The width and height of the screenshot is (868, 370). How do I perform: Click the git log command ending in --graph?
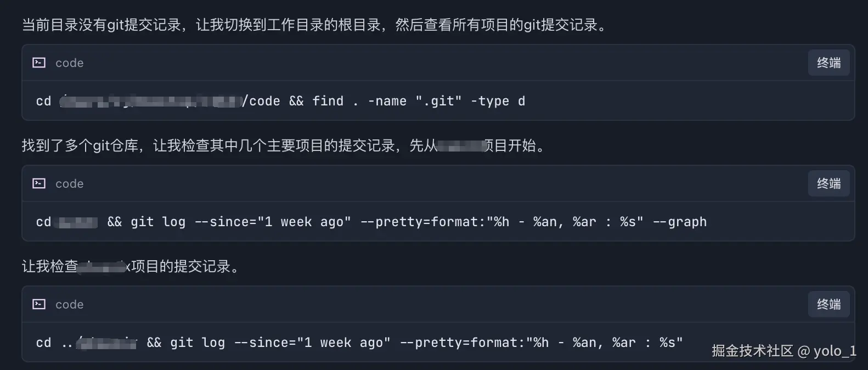406,222
